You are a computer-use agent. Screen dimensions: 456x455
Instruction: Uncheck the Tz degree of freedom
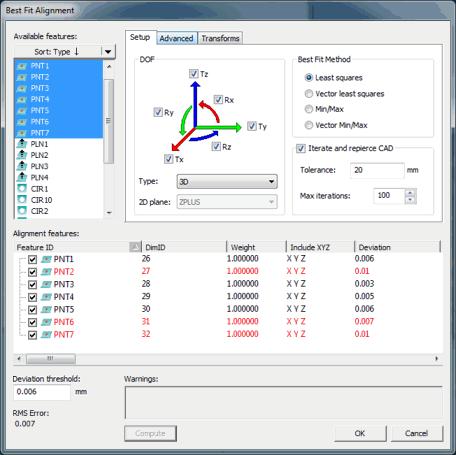(x=194, y=73)
